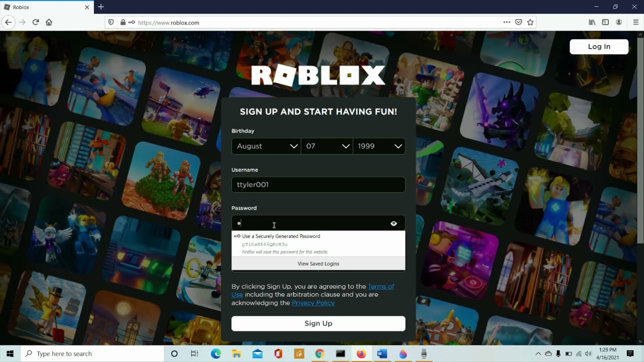This screenshot has height=362, width=644.
Task: Close the Roblox tab
Action: point(87,7)
